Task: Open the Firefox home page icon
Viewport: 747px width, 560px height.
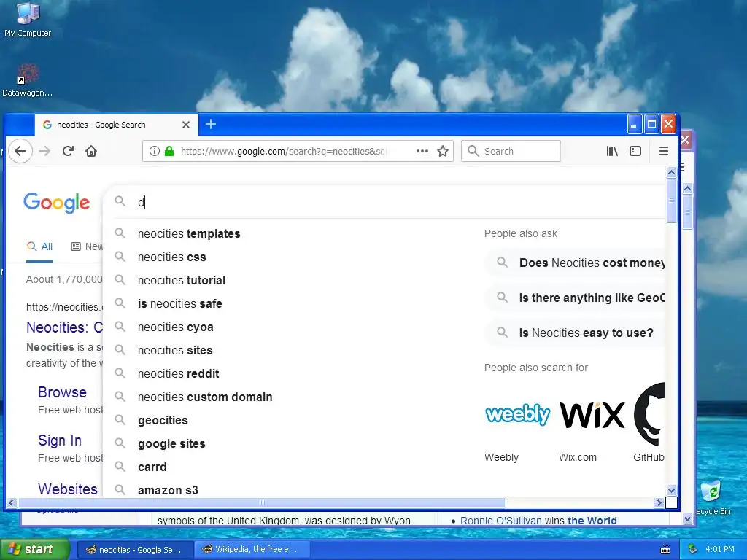Action: tap(91, 152)
